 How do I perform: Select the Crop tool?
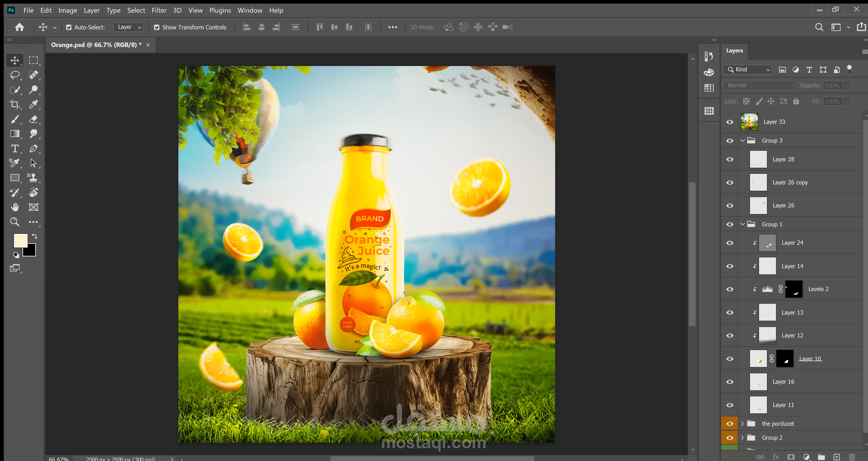(14, 104)
